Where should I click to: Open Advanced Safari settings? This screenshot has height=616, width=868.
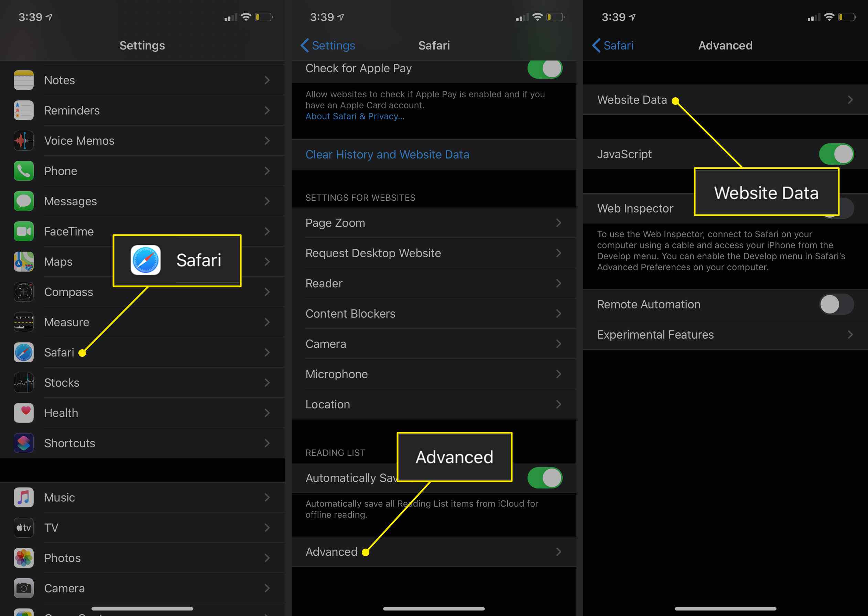click(433, 551)
